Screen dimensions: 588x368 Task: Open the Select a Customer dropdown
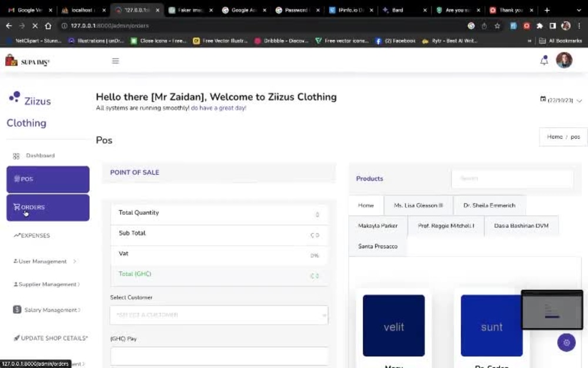[x=219, y=314]
